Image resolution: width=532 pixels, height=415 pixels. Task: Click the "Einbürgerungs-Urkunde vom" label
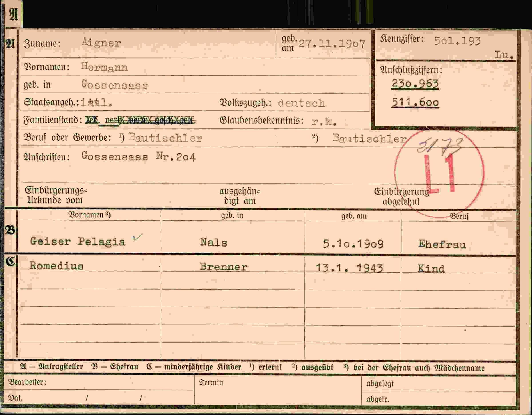(x=56, y=195)
